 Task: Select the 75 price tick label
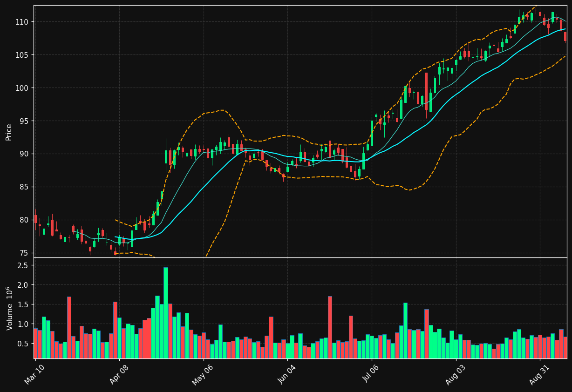click(23, 253)
